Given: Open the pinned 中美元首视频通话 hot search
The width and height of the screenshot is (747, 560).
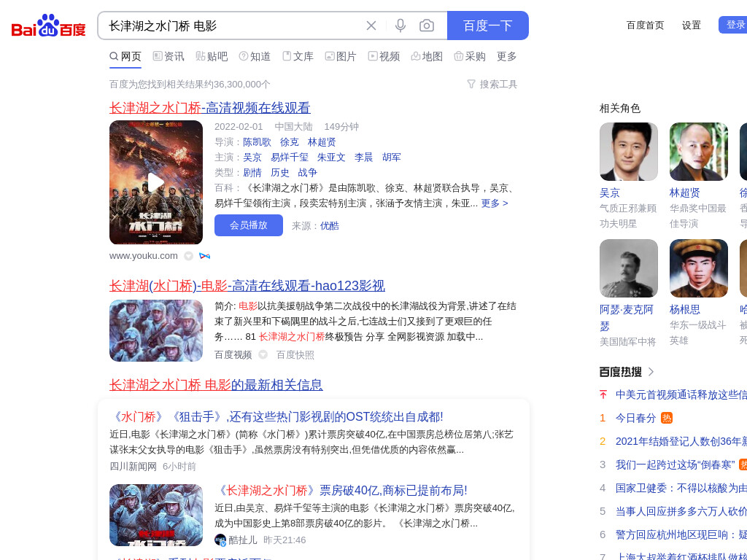Looking at the screenshot, I should (x=681, y=394).
